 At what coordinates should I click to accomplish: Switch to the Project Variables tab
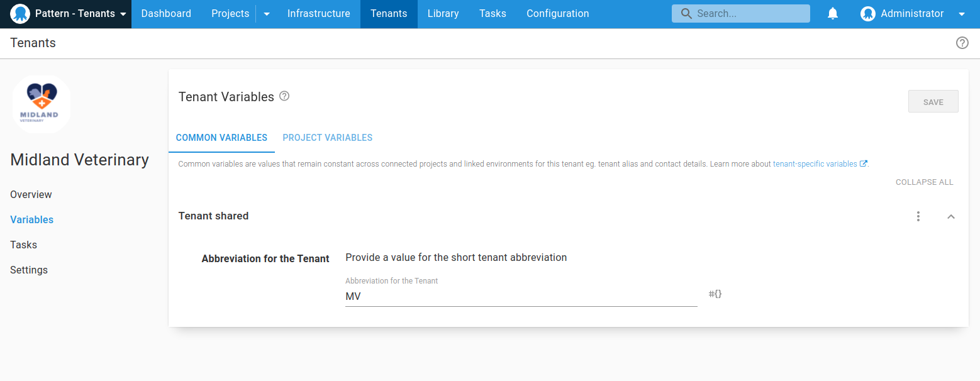pos(327,138)
